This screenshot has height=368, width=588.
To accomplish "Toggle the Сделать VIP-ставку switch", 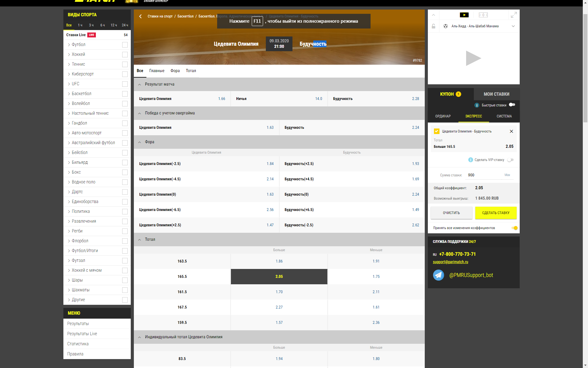I will (x=511, y=160).
